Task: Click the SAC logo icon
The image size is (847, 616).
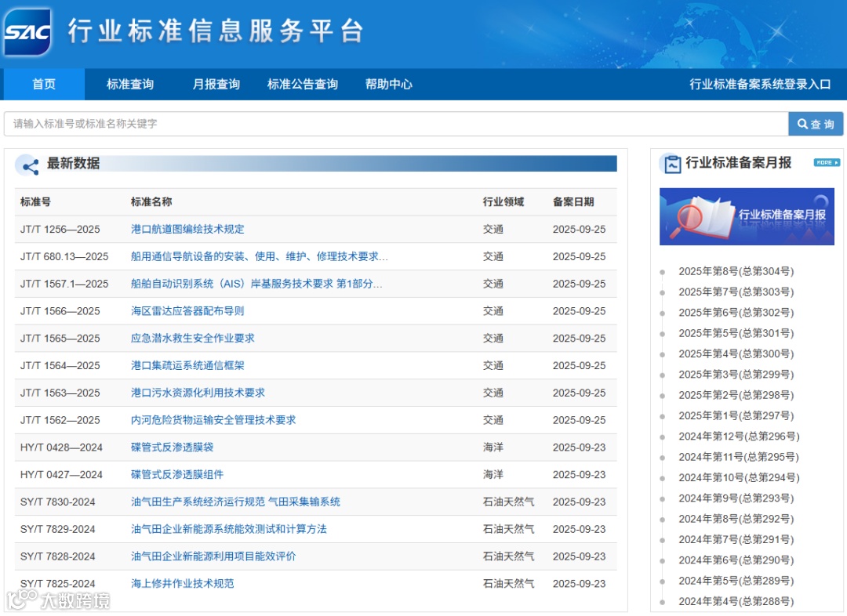Action: pos(27,32)
